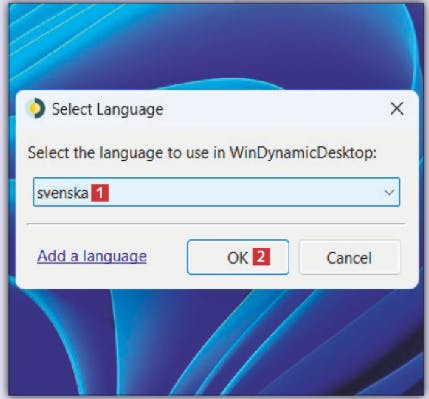The image size is (429, 399).
Task: Follow the Add a language link
Action: click(x=92, y=256)
